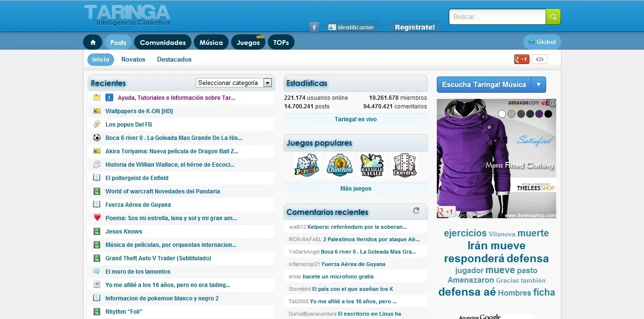This screenshot has width=644, height=319.
Task: Open the World of warcraft Novedades del Pandaria post
Action: point(163,191)
